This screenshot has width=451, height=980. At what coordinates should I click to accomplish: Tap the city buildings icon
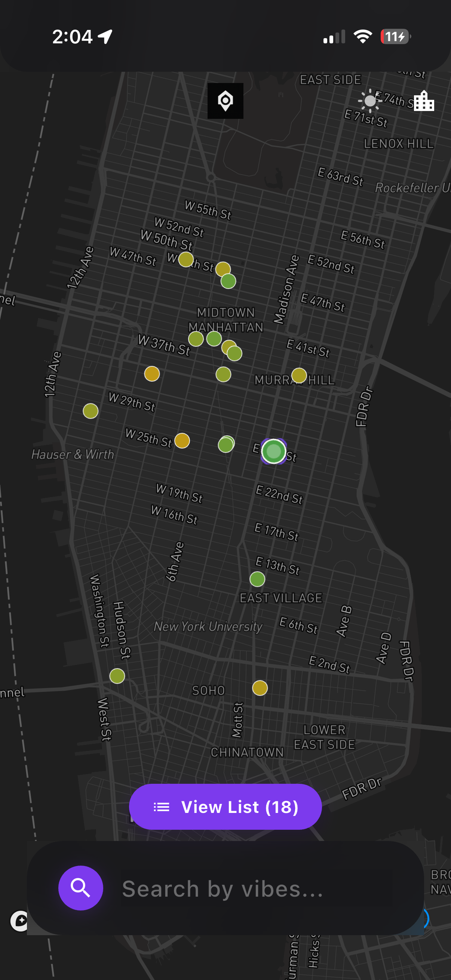(424, 101)
